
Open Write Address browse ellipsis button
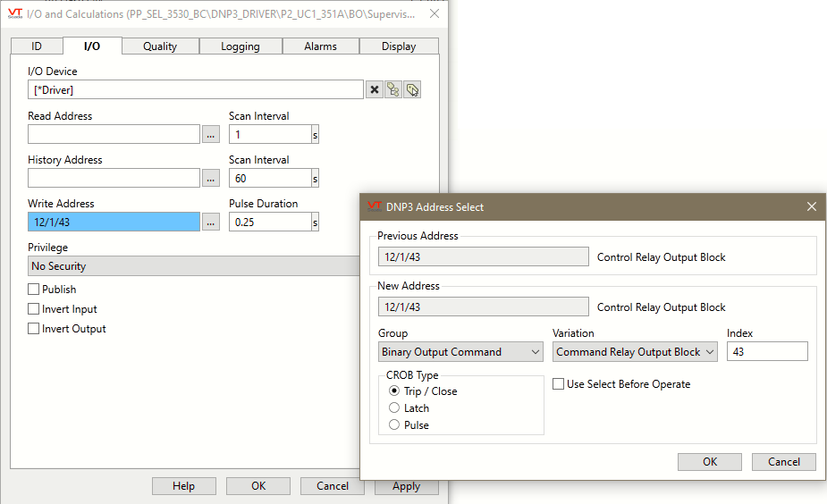tap(211, 223)
